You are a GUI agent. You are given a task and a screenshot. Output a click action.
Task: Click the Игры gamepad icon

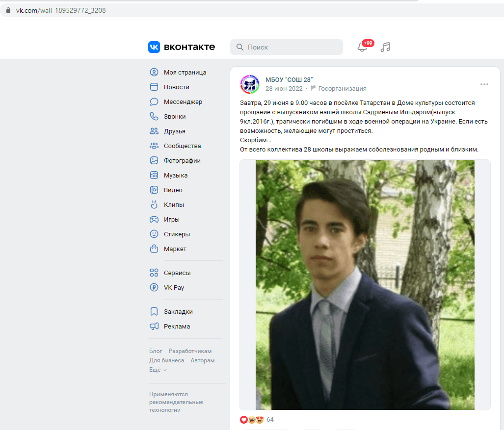(154, 219)
